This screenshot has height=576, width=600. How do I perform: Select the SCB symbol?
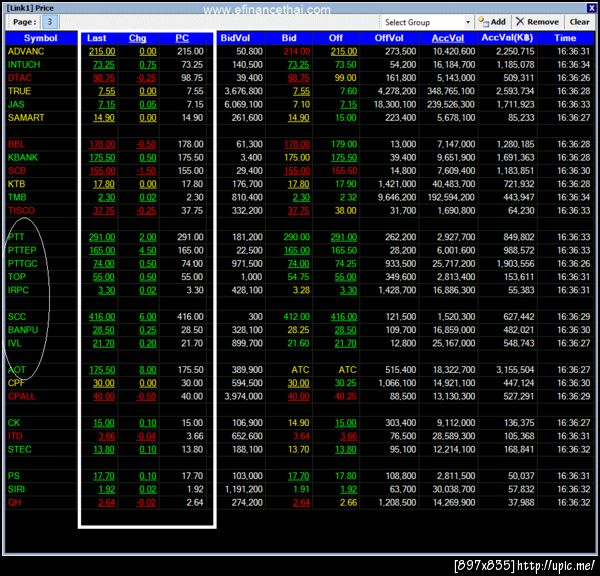pos(17,171)
